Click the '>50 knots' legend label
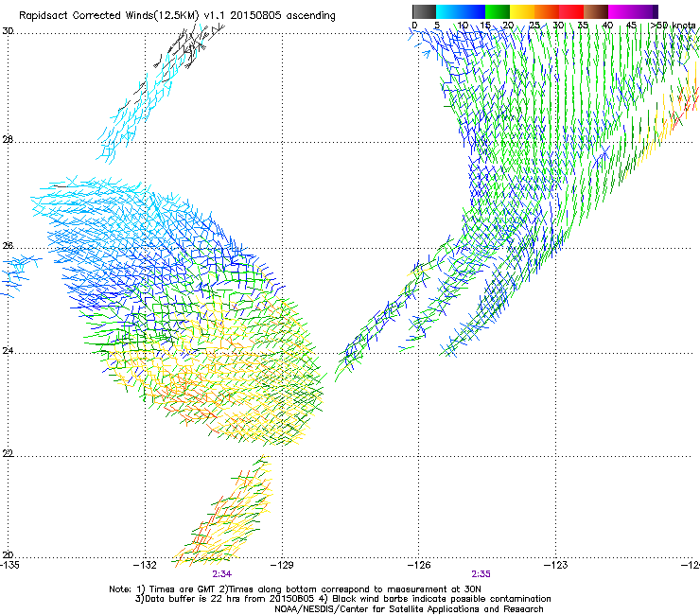The width and height of the screenshot is (700, 615). coord(673,26)
